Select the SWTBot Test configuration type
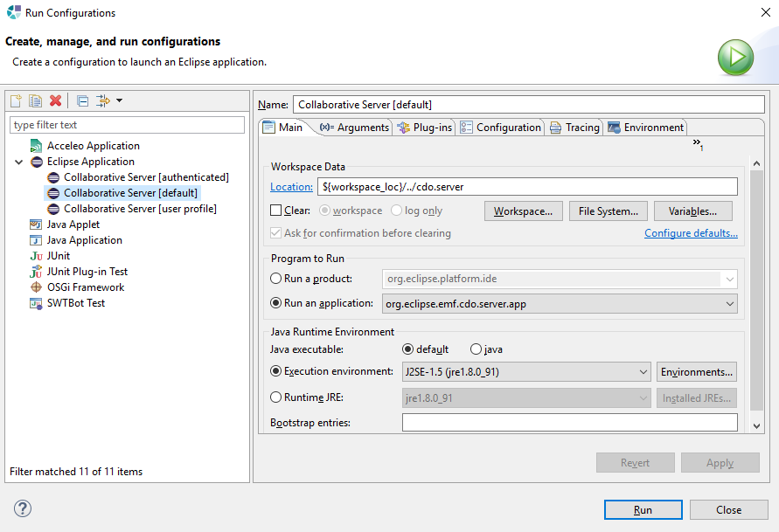779x532 pixels. (x=75, y=303)
